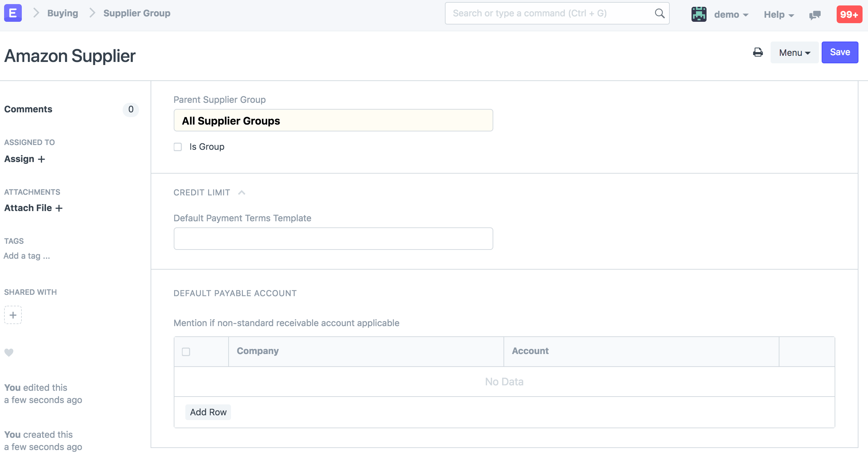Image resolution: width=868 pixels, height=465 pixels.
Task: Focus the search command bar
Action: (x=557, y=13)
